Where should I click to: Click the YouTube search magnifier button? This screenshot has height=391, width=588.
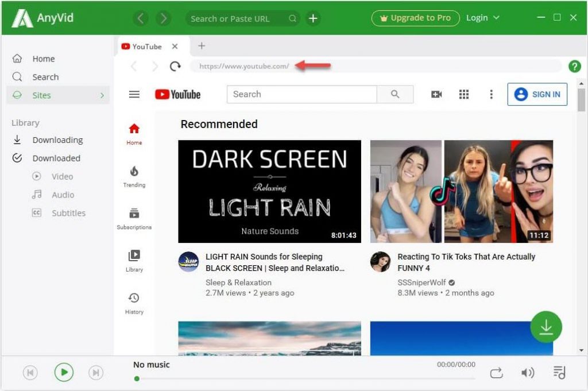click(395, 94)
